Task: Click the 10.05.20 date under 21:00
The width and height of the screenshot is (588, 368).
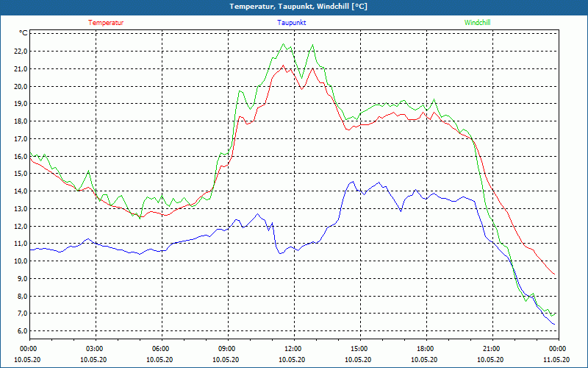Action: click(x=490, y=360)
